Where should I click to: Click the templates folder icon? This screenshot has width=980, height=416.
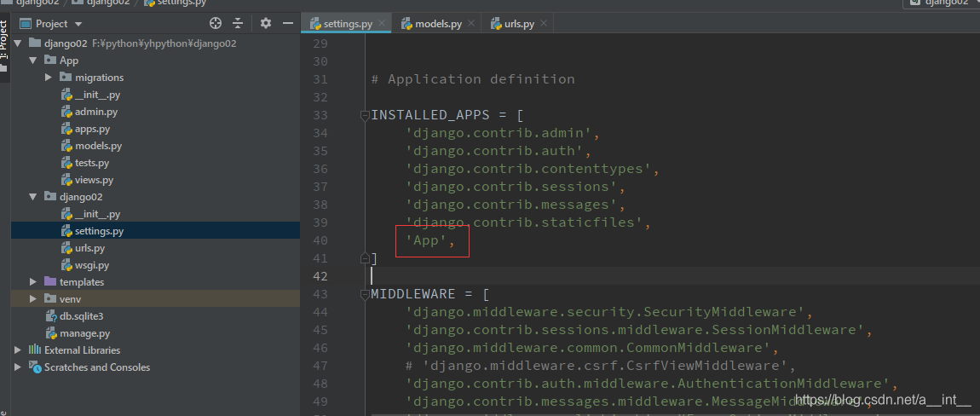50,282
